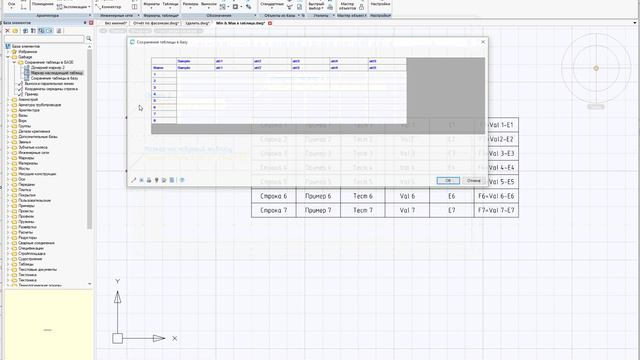The image size is (640, 360).
Task: Click the Пример 7 cell in drawing table
Action: click(318, 210)
